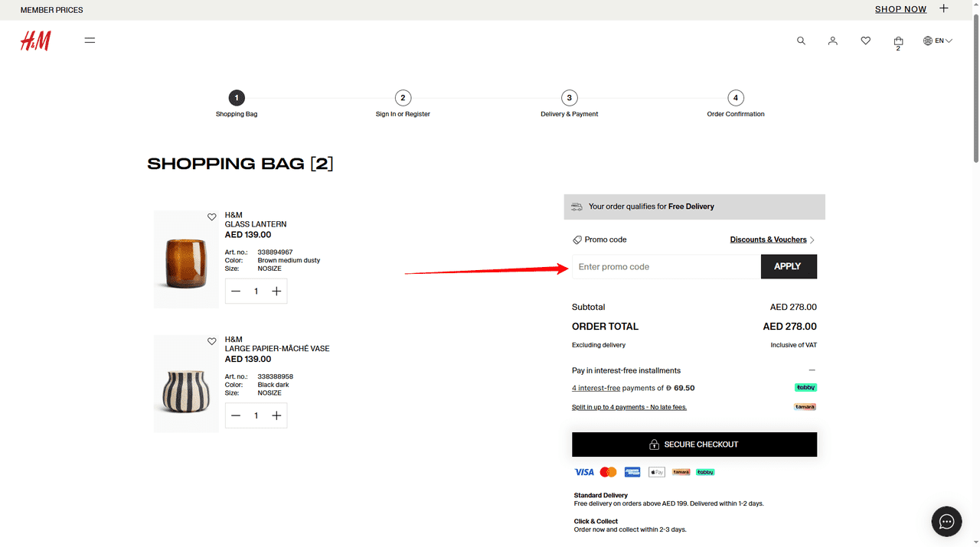Open the Glass Lantern product thumbnail

pos(186,259)
